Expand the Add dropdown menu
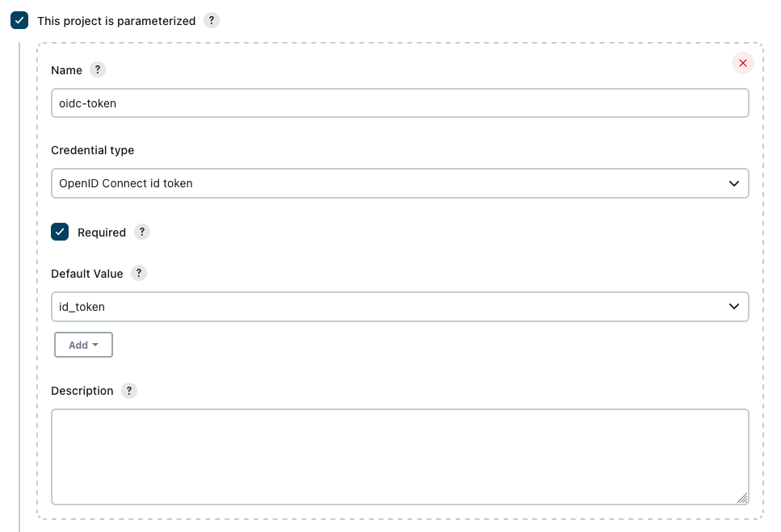Screen dimensions: 781x532 pyautogui.click(x=83, y=345)
